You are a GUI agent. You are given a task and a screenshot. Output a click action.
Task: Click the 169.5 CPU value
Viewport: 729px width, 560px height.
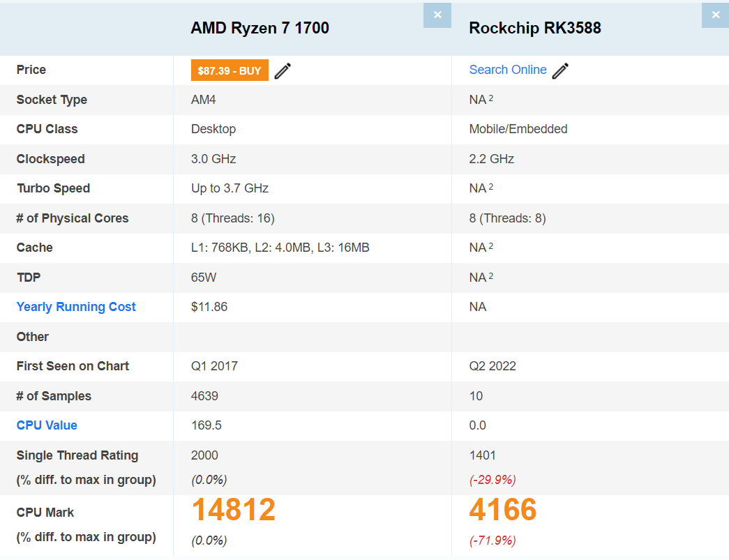pos(206,425)
